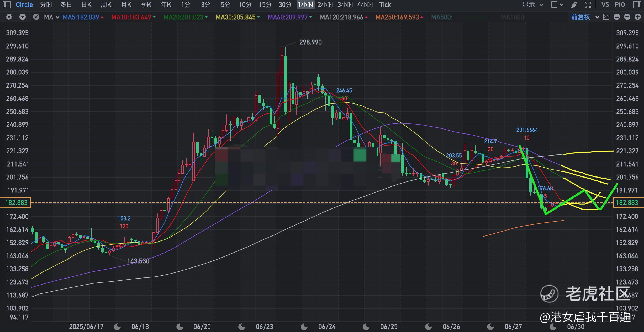Image resolution: width=644 pixels, height=332 pixels.
Task: Toggle the right sidebar panel icon
Action: click(x=637, y=5)
